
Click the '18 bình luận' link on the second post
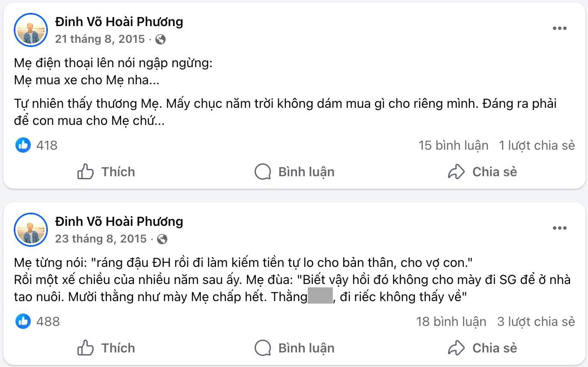[451, 321]
